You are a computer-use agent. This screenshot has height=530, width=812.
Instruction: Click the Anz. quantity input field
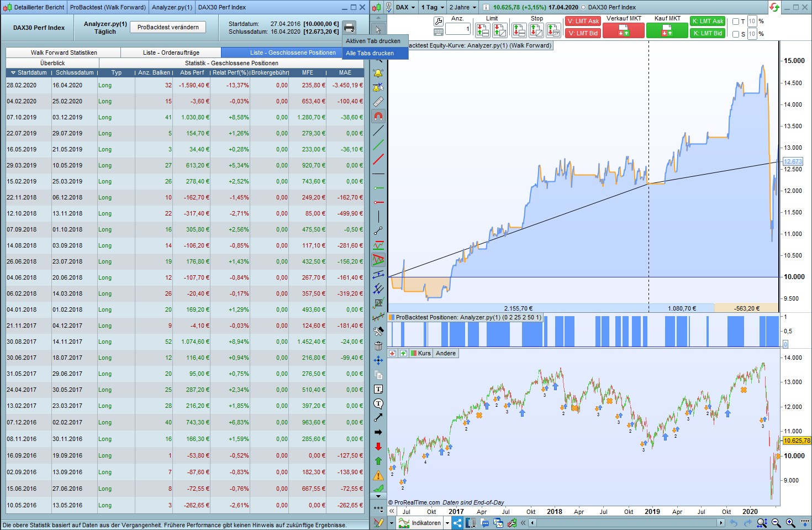(458, 29)
